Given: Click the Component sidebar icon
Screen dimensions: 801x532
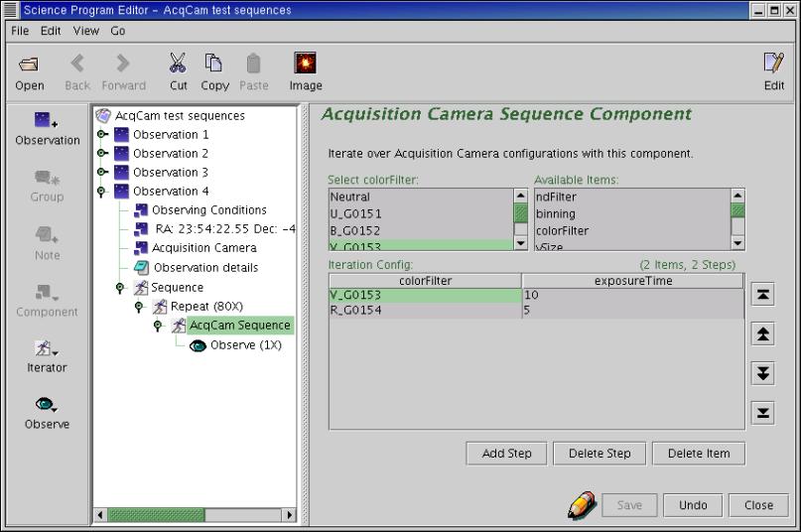Looking at the screenshot, I should [47, 293].
